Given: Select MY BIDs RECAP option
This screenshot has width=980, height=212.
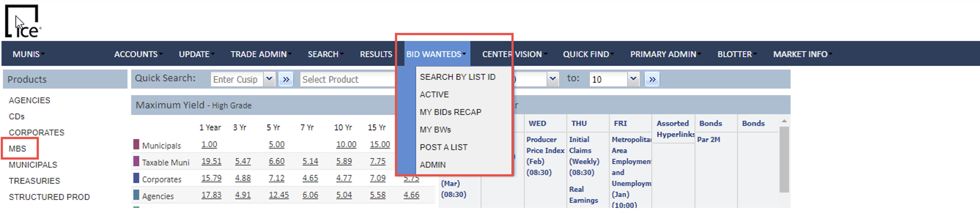Looking at the screenshot, I should [450, 112].
